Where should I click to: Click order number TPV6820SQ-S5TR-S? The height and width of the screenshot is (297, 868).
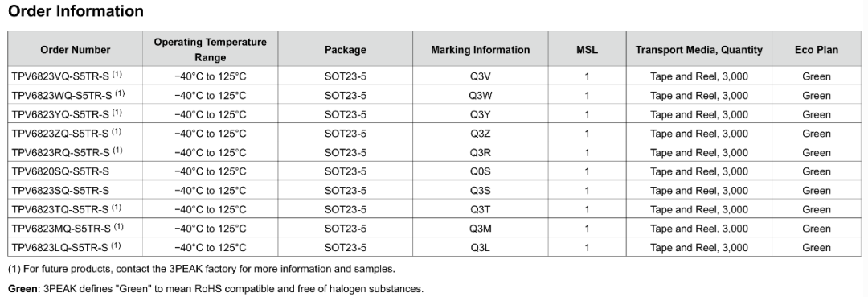coord(60,171)
